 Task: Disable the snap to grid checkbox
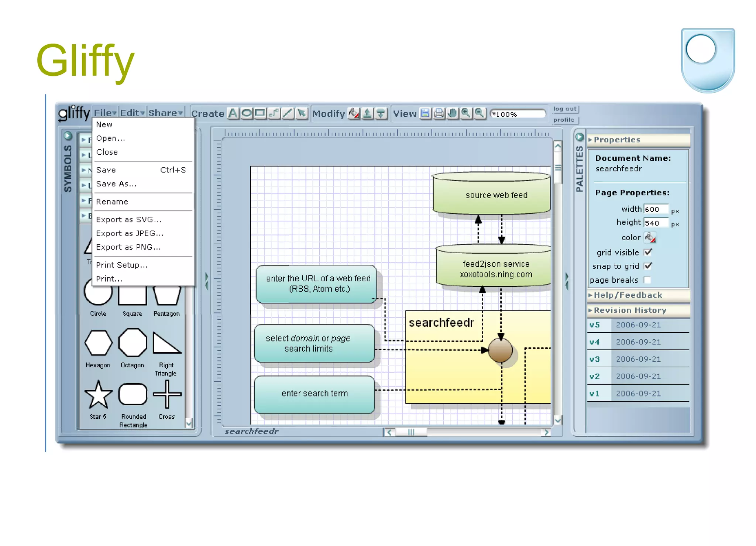(x=648, y=266)
